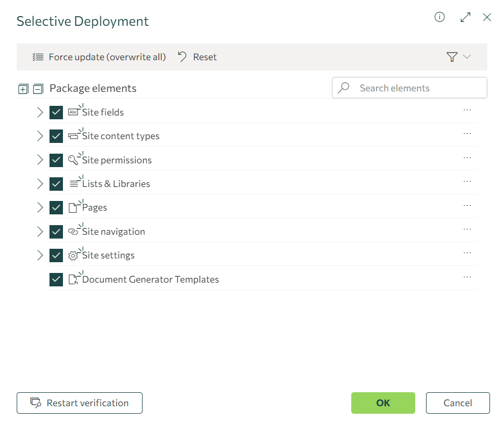
Task: Expand the Lists & Libraries node
Action: [x=40, y=184]
